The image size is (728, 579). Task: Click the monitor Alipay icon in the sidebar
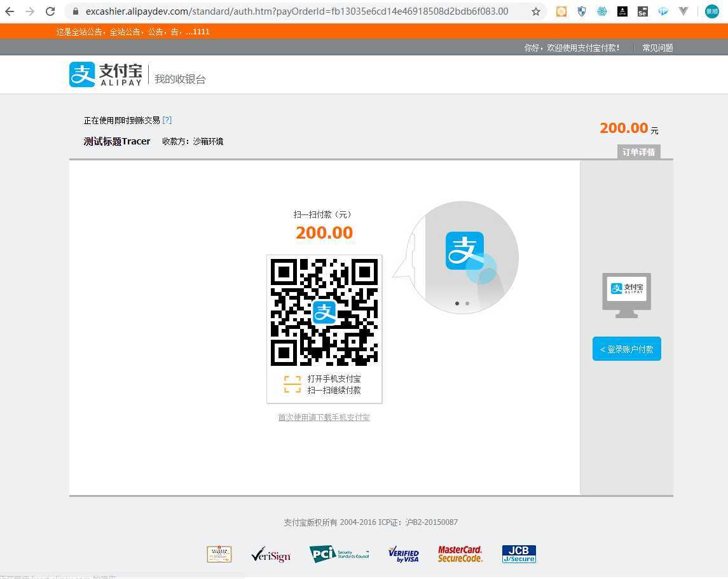tap(626, 295)
